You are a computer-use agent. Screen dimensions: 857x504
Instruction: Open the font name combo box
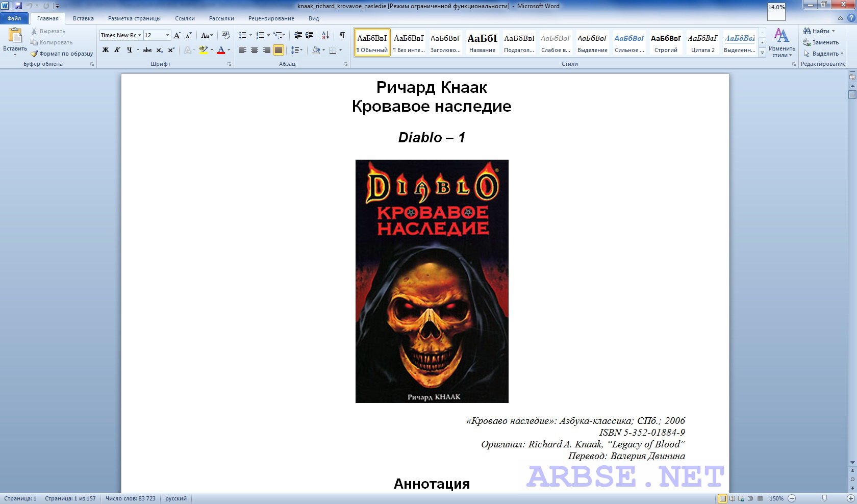(x=120, y=35)
